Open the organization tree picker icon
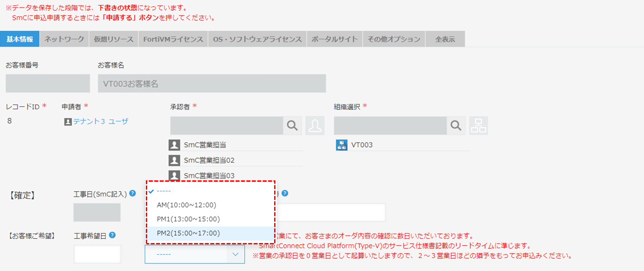644x271 pixels. coord(479,125)
